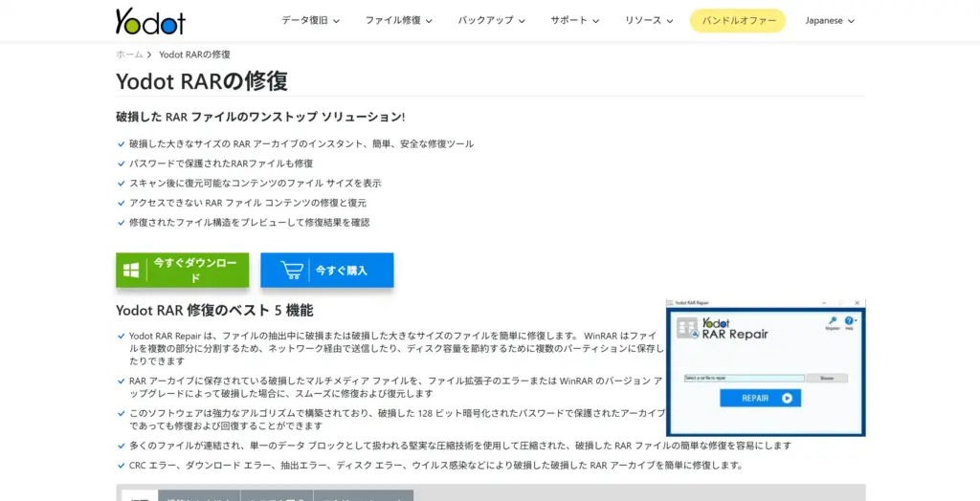
Task: Expand the データ復旧 dropdown menu
Action: [310, 20]
